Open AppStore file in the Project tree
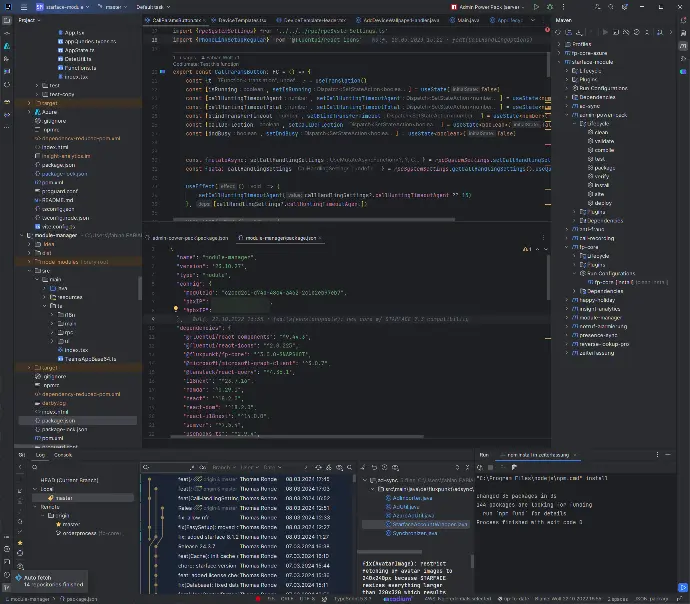The width and height of the screenshot is (690, 604). click(76, 50)
